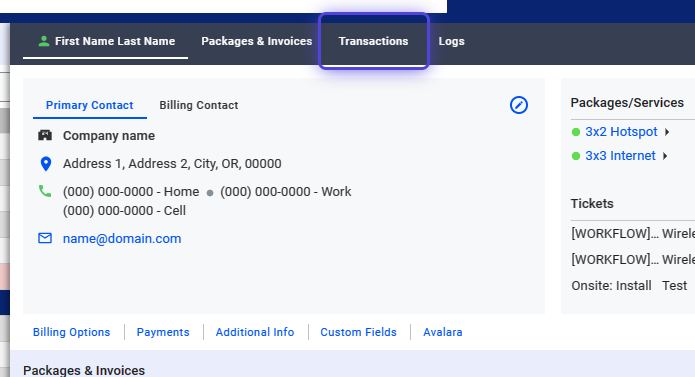Select the Primary Contact tab
695x377 pixels.
pos(90,105)
